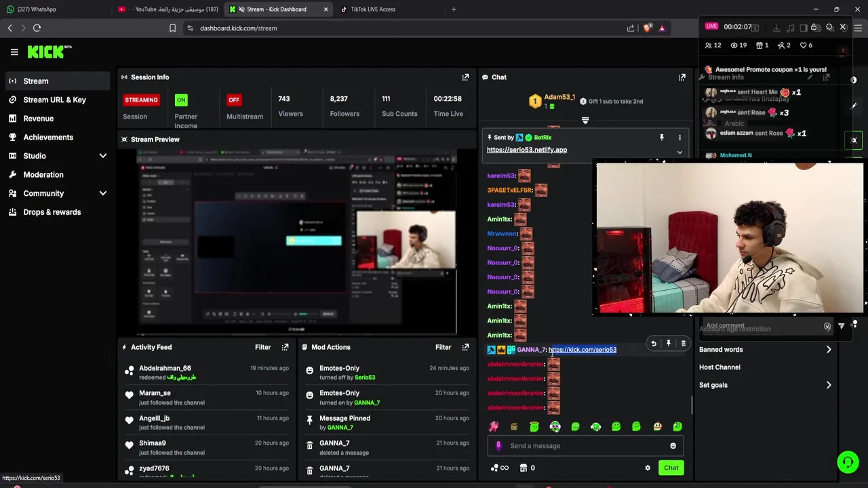Click in the Send a message field
The width and height of the screenshot is (868, 488).
[585, 446]
